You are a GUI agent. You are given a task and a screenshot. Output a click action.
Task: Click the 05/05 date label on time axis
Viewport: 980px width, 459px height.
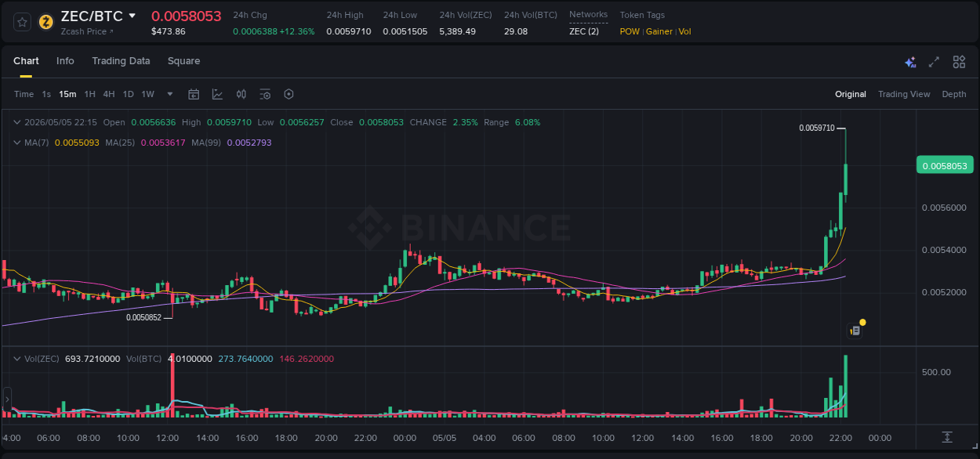point(444,438)
